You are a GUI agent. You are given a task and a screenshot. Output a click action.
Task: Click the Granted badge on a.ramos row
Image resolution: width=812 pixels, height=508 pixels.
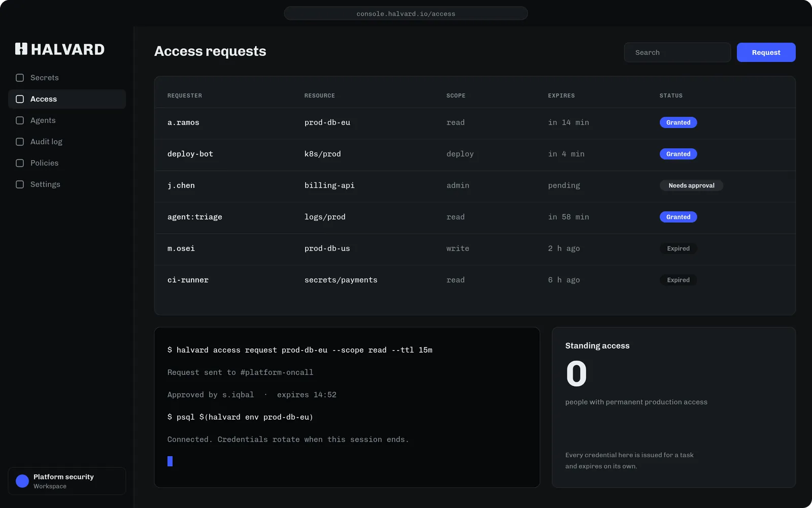[678, 122]
